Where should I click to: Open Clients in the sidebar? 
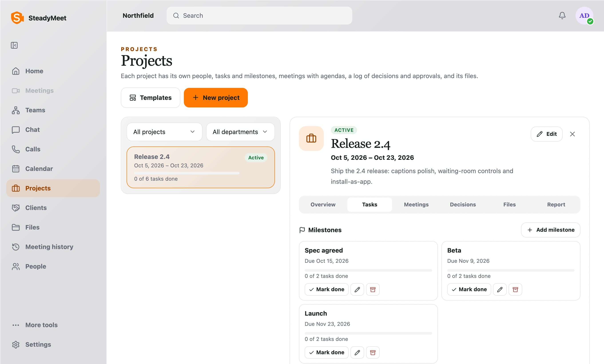(x=53, y=208)
